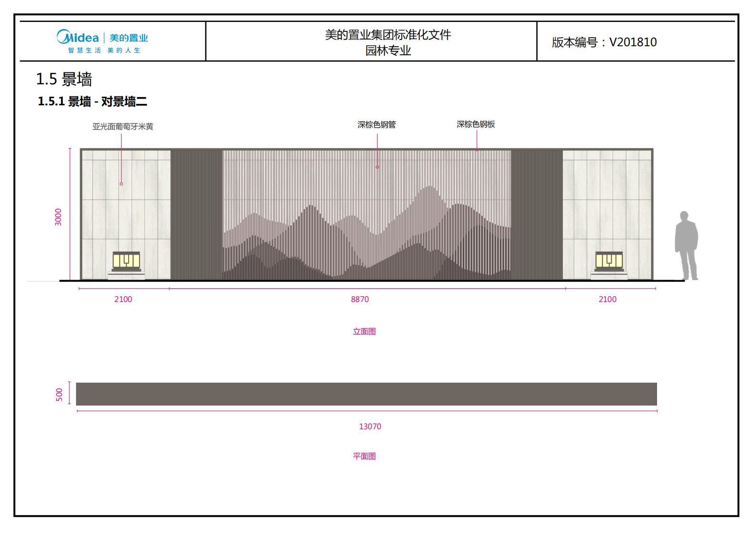This screenshot has height=535, width=756.
Task: Select the version number V201810
Action: click(x=633, y=42)
